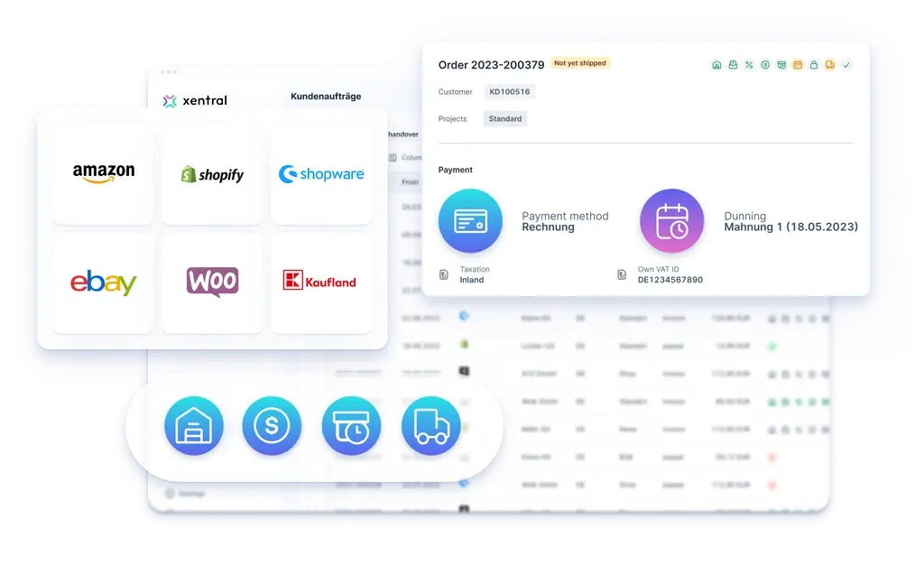This screenshot has width=924, height=565.
Task: Click the Standard project tag
Action: [505, 119]
